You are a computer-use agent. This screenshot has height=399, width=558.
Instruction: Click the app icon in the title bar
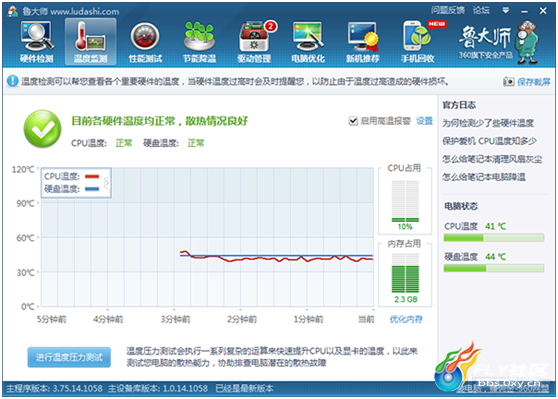[x=12, y=11]
